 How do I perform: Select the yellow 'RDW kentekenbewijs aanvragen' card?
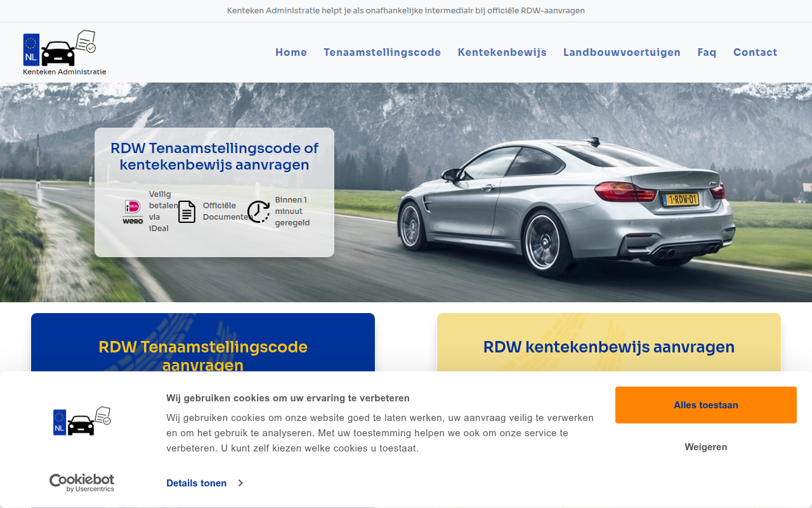[x=609, y=342]
